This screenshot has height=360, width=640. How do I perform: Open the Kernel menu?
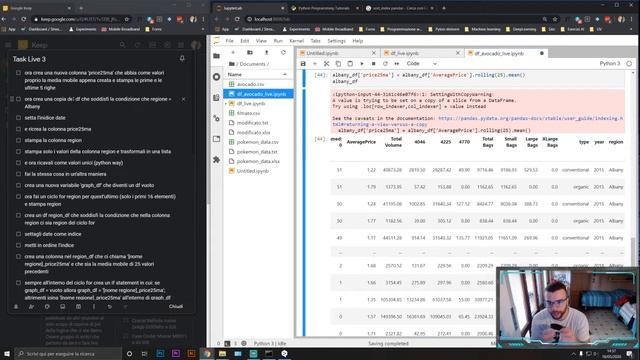click(296, 41)
